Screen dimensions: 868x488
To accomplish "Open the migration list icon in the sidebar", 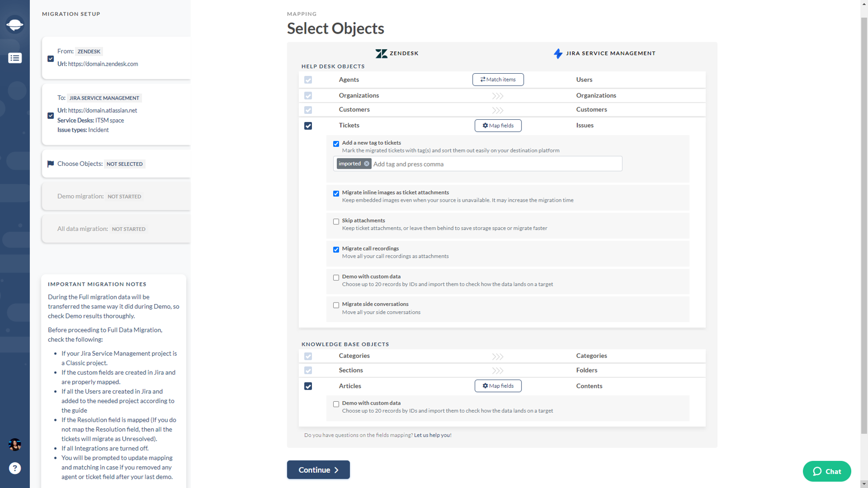I will pos(15,58).
